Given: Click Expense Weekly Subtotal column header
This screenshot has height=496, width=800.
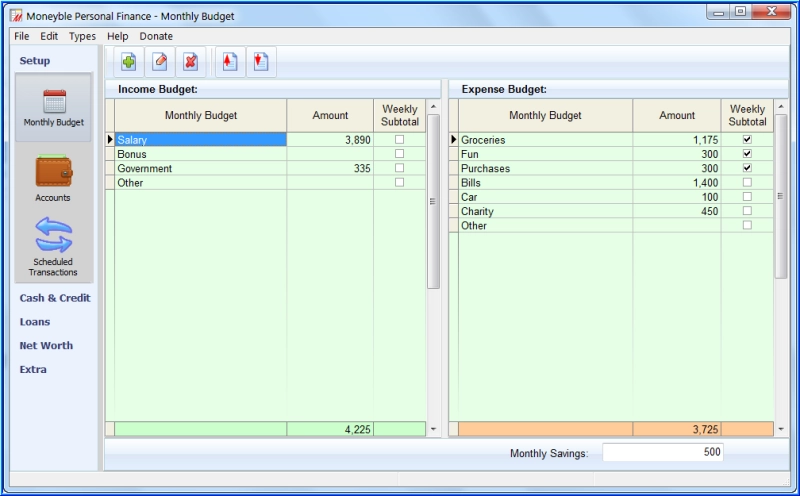Looking at the screenshot, I should point(747,115).
